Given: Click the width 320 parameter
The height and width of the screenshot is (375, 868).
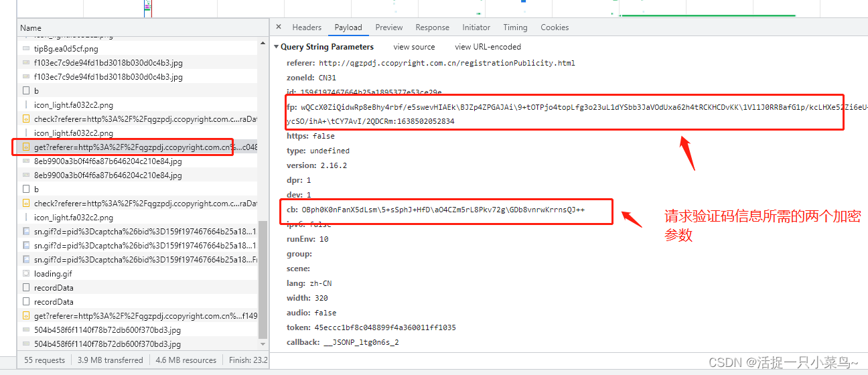Looking at the screenshot, I should click(x=307, y=298).
